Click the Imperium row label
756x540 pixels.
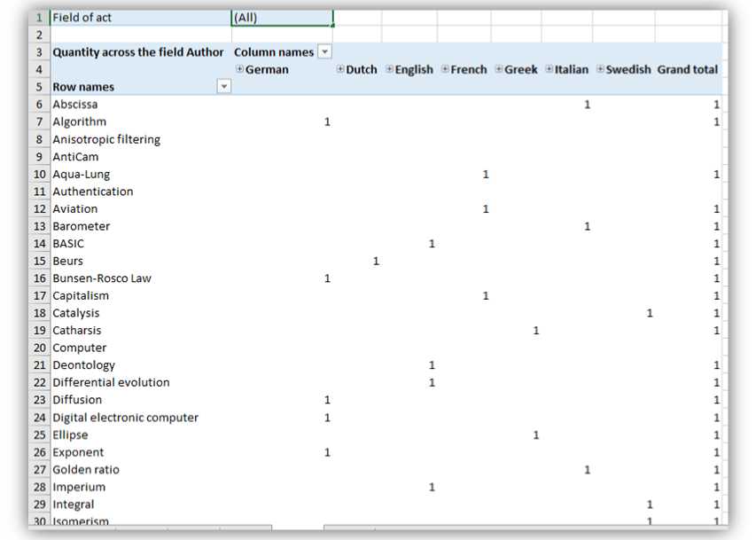click(79, 487)
